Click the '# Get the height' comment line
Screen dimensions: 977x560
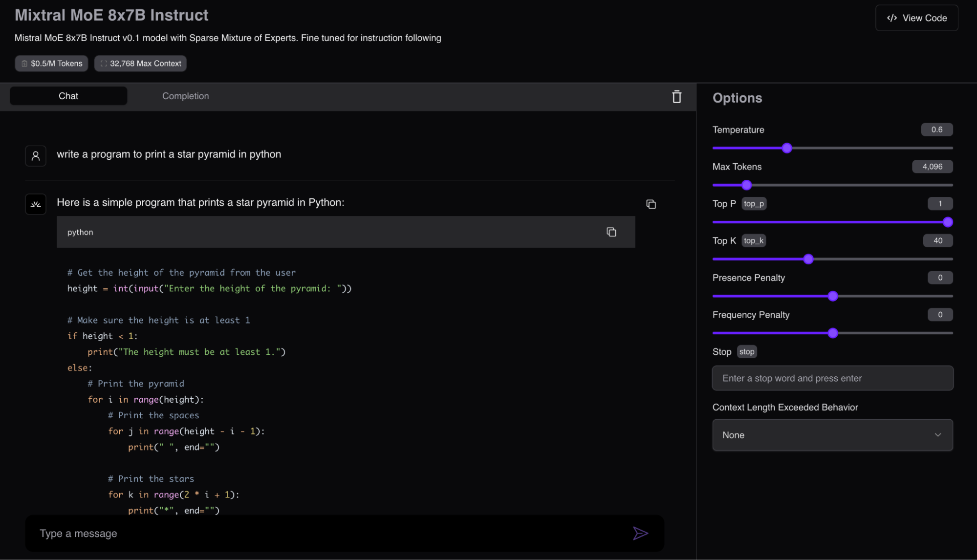tap(181, 273)
